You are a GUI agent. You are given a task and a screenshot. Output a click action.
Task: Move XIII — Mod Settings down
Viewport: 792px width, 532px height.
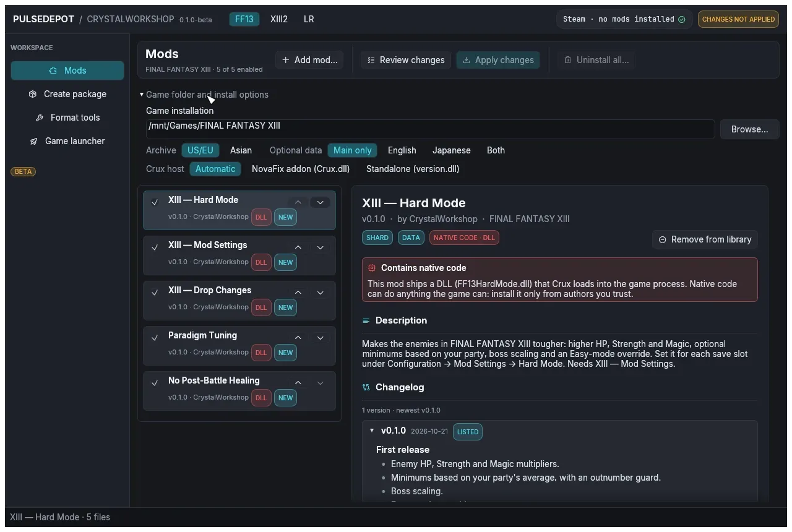pyautogui.click(x=320, y=247)
